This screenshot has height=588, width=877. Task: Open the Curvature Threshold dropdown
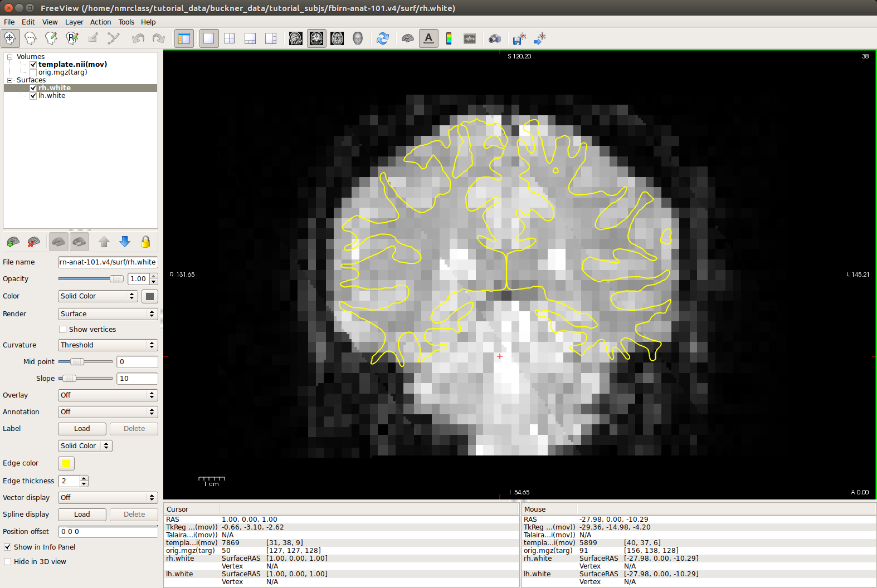(108, 345)
